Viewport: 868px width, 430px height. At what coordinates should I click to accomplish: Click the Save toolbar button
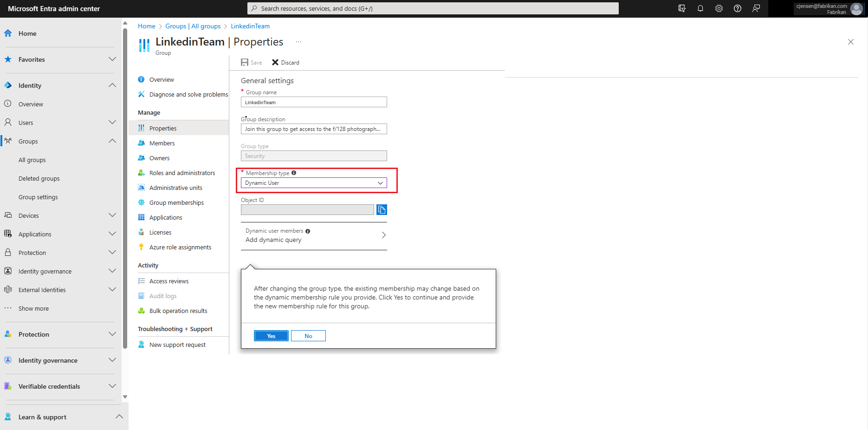252,62
